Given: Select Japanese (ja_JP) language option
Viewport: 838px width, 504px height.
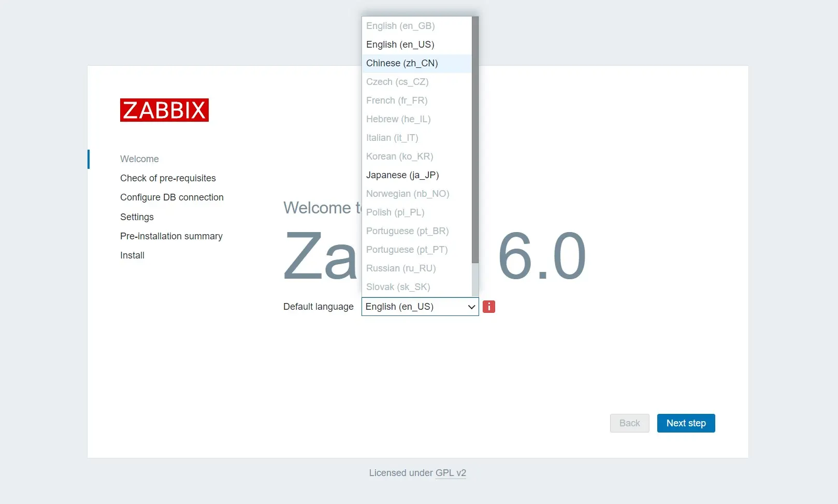Looking at the screenshot, I should (417, 175).
